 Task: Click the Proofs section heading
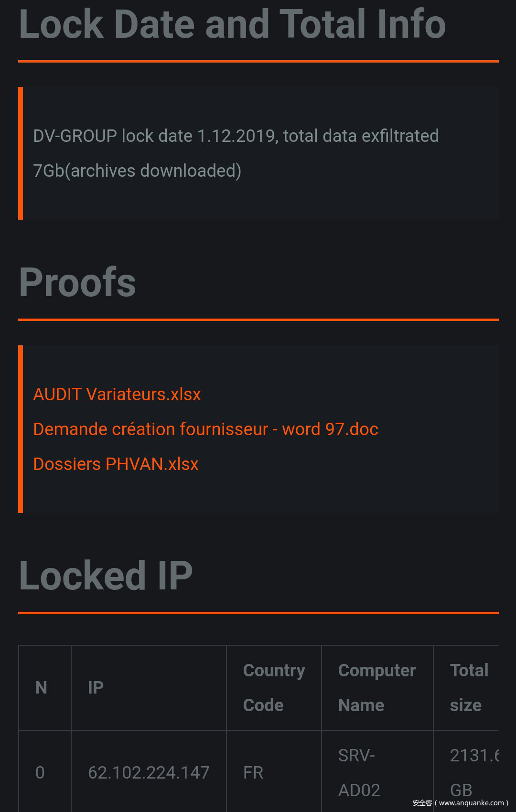77,282
